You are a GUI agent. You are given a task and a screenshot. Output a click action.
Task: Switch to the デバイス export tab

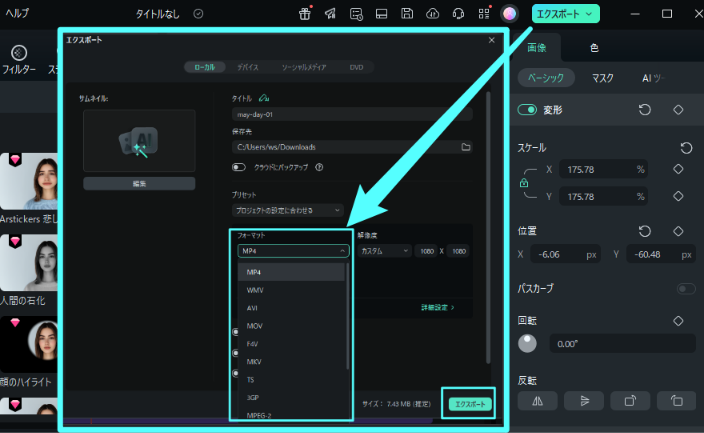click(248, 67)
